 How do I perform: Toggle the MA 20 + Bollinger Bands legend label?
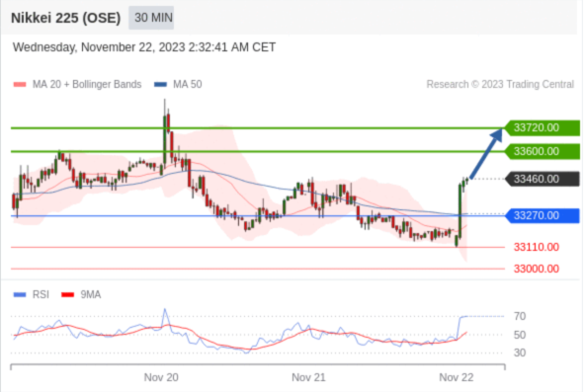[87, 85]
